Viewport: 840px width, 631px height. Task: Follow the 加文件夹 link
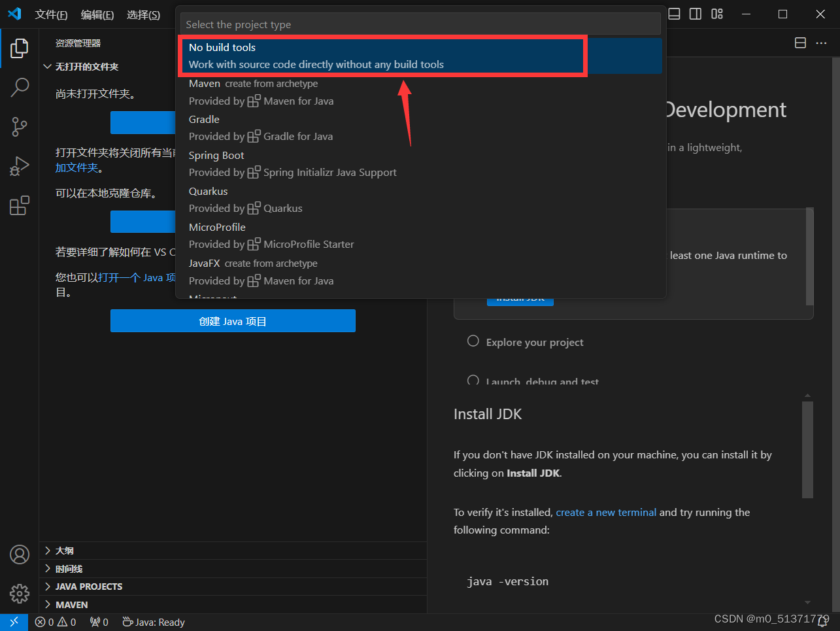76,167
